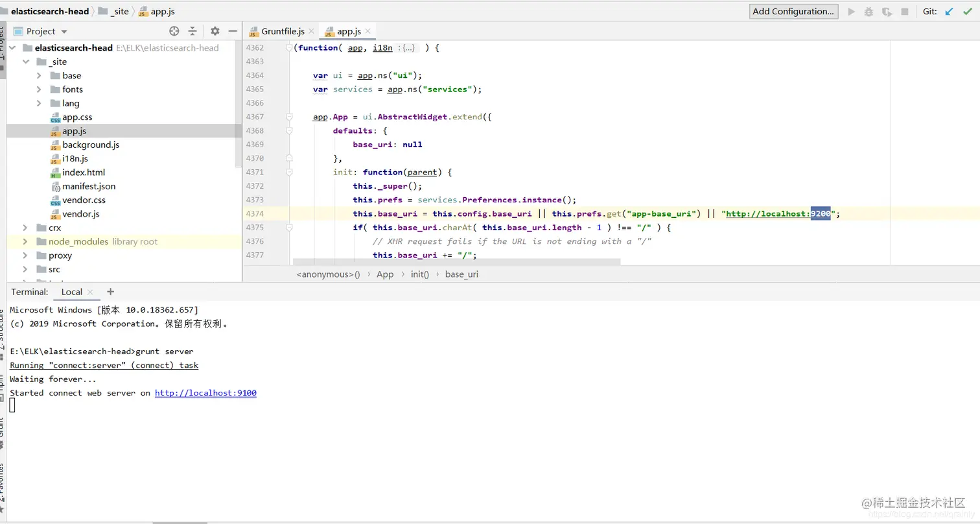Image resolution: width=980 pixels, height=524 pixels.
Task: Click the init() breadcrumb below the editor
Action: click(x=420, y=274)
